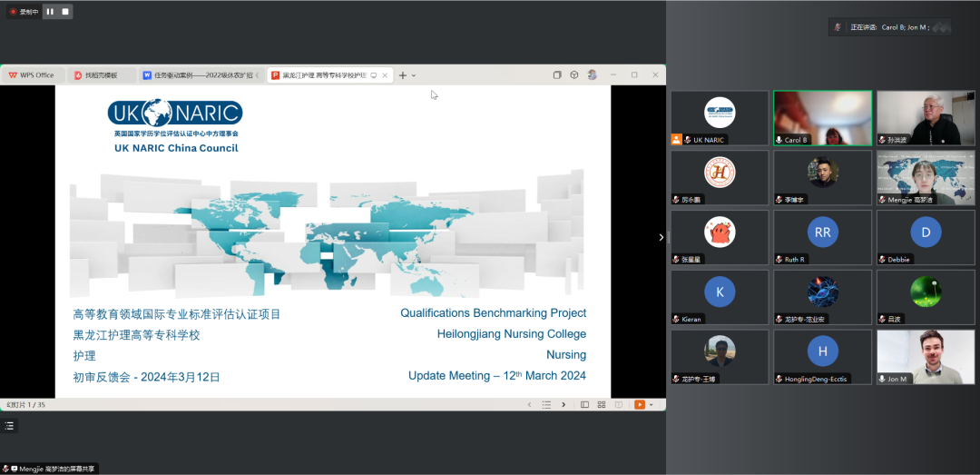Go to next slide arrow
Image resolution: width=980 pixels, height=475 pixels.
tap(563, 404)
